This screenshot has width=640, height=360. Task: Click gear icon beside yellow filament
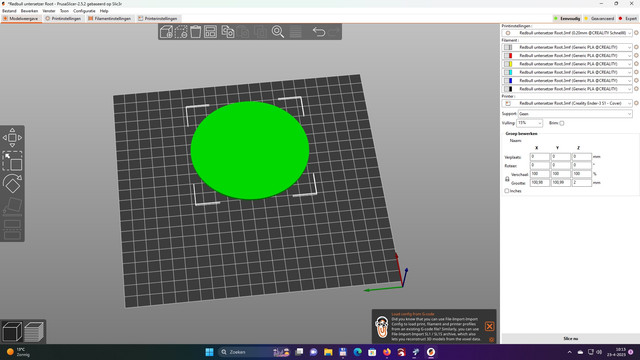(x=636, y=64)
